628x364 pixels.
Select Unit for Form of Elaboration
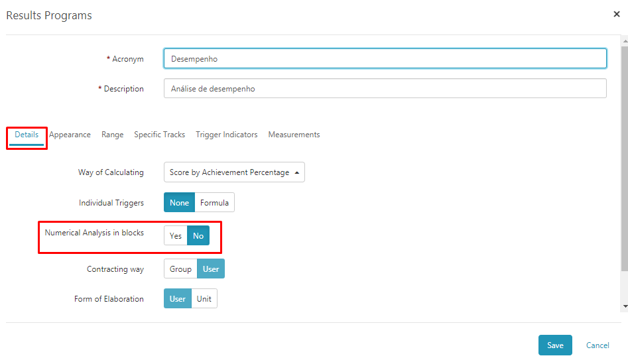[204, 299]
